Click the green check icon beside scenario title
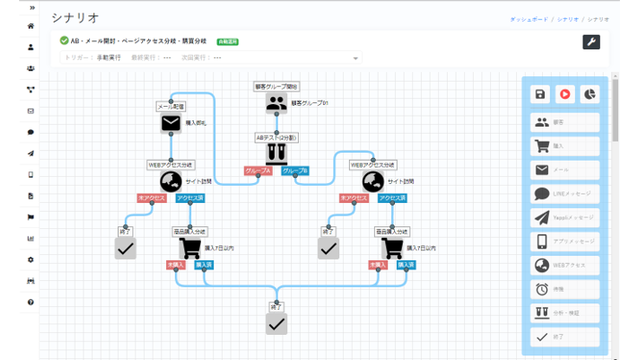Screen dimensions: 640x360 click(64, 40)
